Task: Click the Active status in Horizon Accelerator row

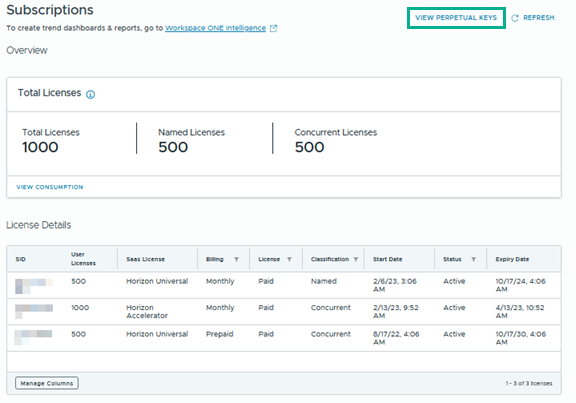Action: [x=454, y=307]
